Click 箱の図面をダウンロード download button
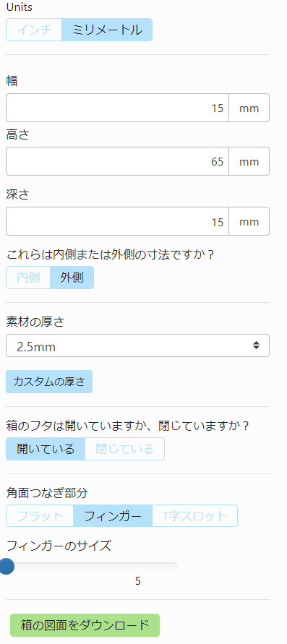This screenshot has width=287, height=644. 85,625
